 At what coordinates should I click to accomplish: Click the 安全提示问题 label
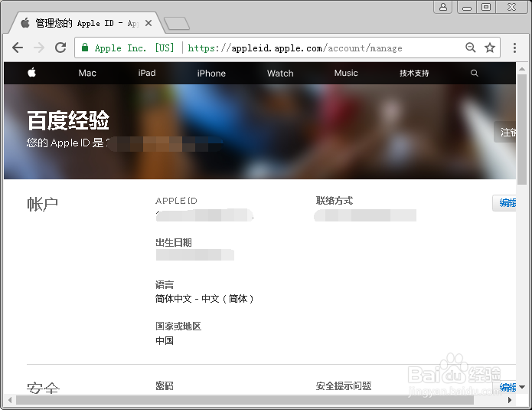pyautogui.click(x=344, y=385)
